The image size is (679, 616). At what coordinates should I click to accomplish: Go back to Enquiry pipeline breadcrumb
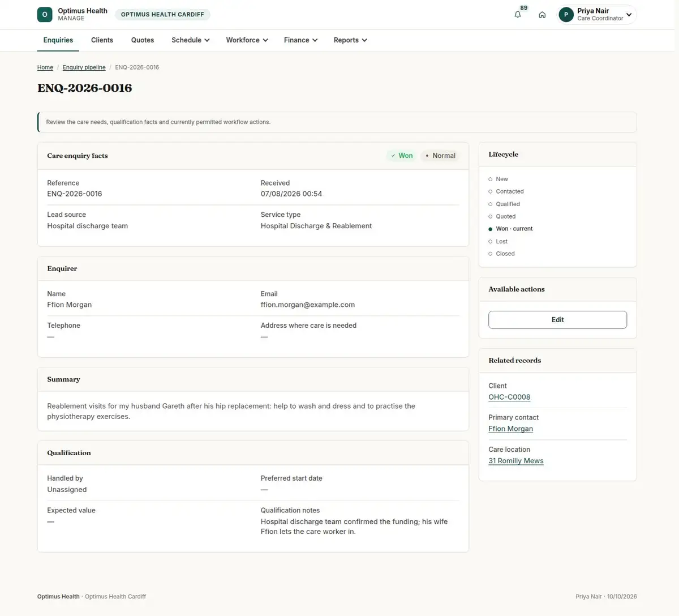[x=84, y=67]
